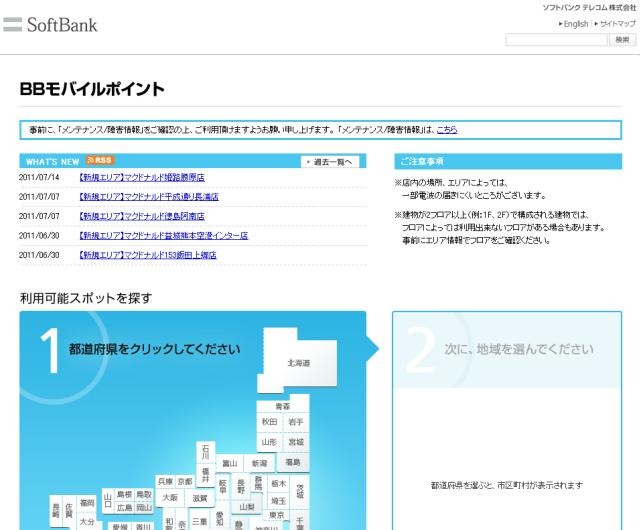The height and width of the screenshot is (530, 640).
Task: Select Aomori (青森) prefecture tile
Action: point(282,407)
